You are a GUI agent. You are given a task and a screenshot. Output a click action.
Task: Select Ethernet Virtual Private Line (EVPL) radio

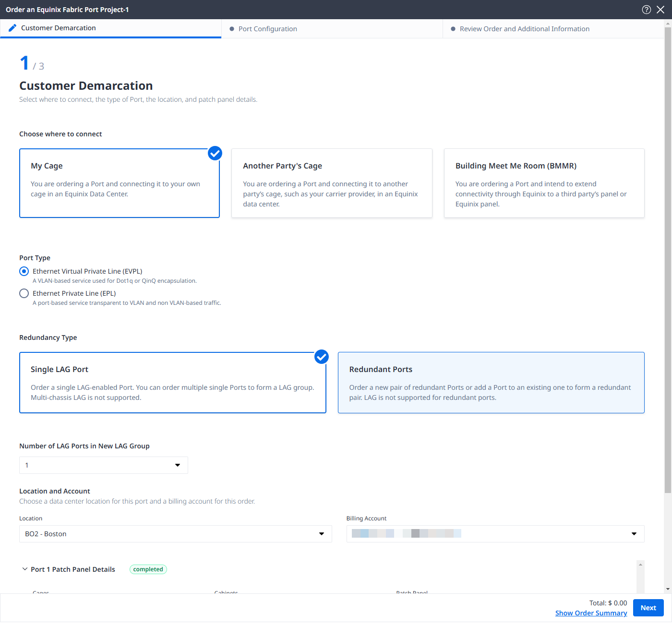click(24, 271)
